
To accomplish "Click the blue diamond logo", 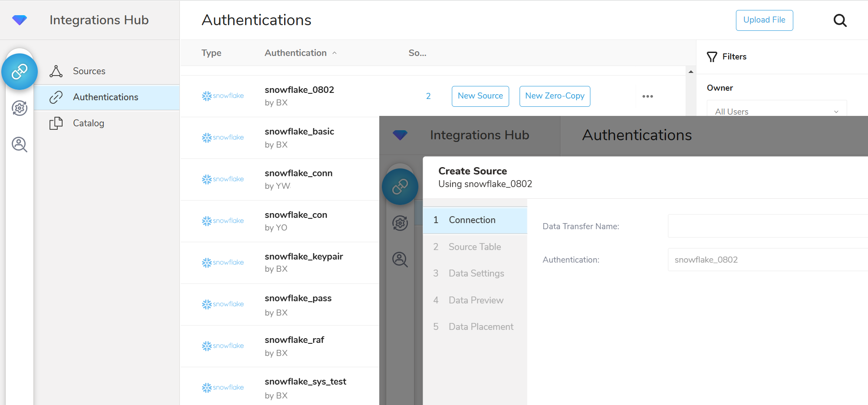I will click(x=20, y=20).
